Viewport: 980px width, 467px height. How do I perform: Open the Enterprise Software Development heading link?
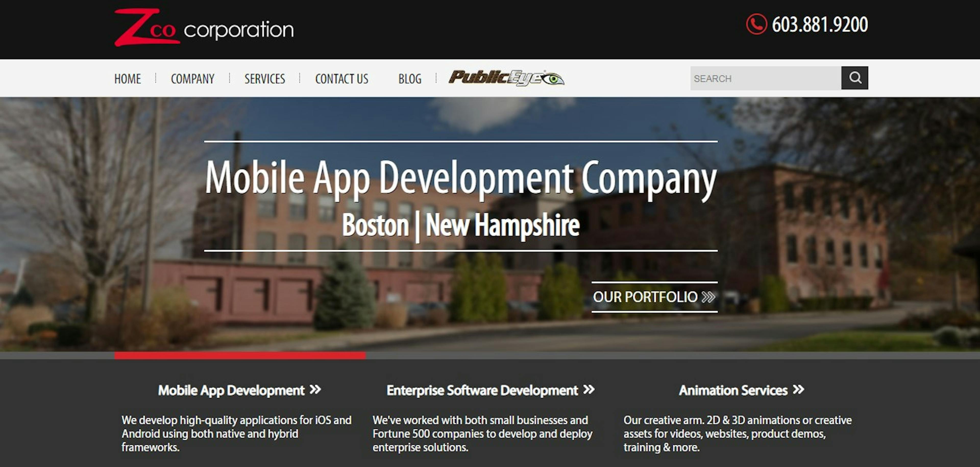coord(482,390)
